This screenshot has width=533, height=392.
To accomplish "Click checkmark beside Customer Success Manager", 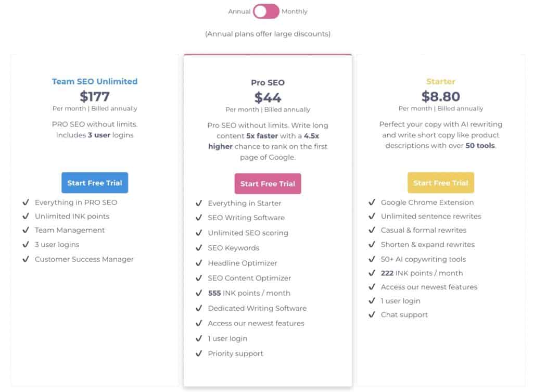I will pos(26,259).
